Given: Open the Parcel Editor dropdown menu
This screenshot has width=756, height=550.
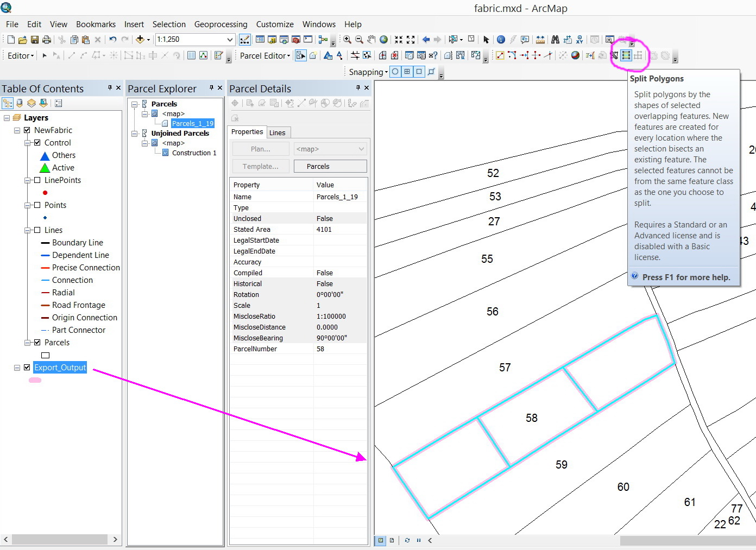Looking at the screenshot, I should (265, 55).
